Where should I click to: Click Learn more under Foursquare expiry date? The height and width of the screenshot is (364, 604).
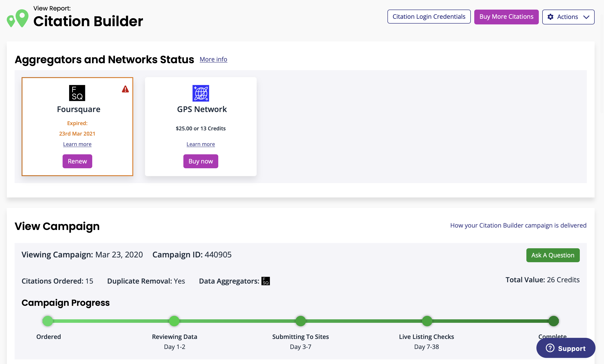[x=77, y=144]
